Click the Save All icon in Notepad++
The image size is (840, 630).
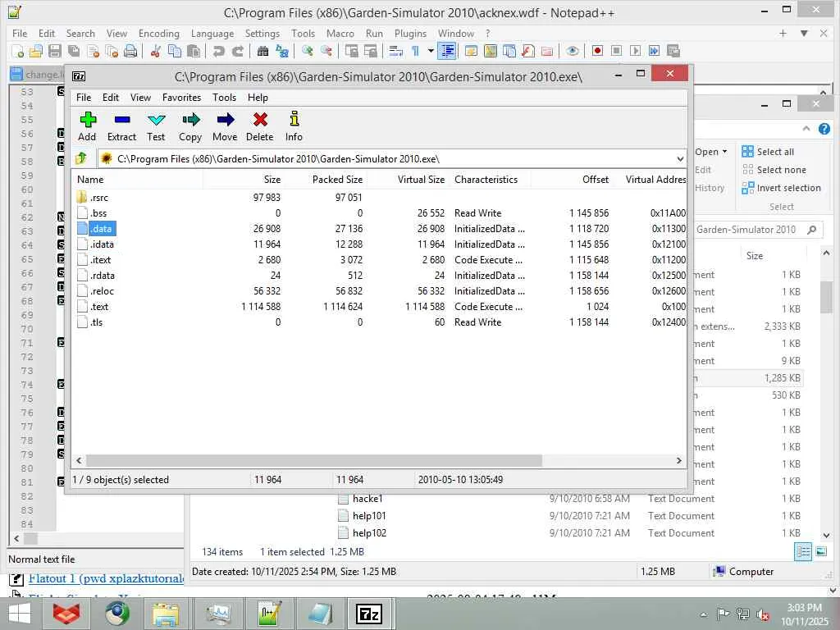[x=73, y=51]
